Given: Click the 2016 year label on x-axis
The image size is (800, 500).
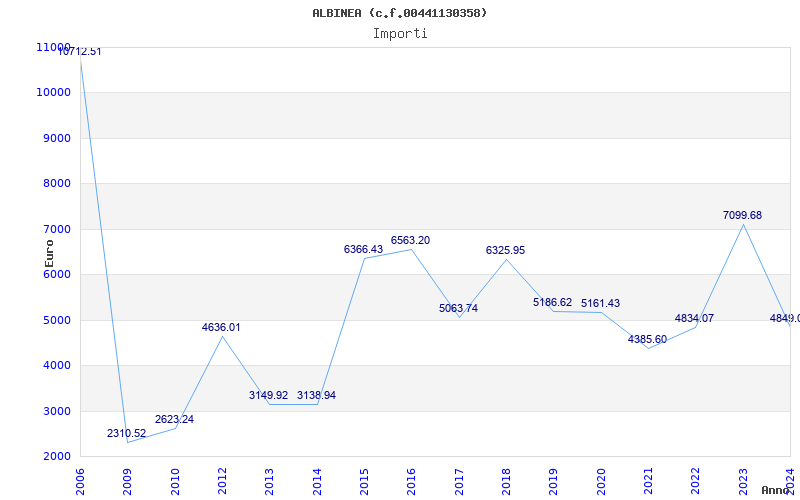Looking at the screenshot, I should tap(411, 482).
